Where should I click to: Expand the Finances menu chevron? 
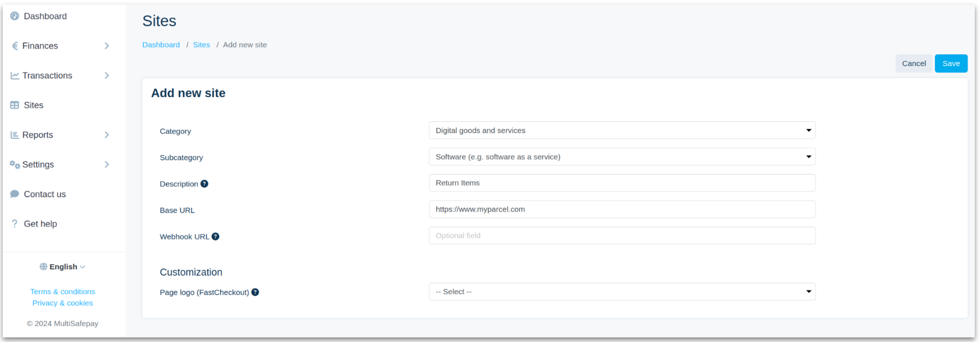(x=107, y=46)
